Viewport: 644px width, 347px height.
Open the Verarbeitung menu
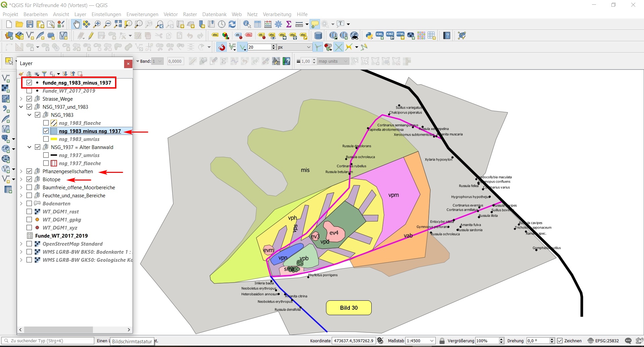[x=277, y=14]
